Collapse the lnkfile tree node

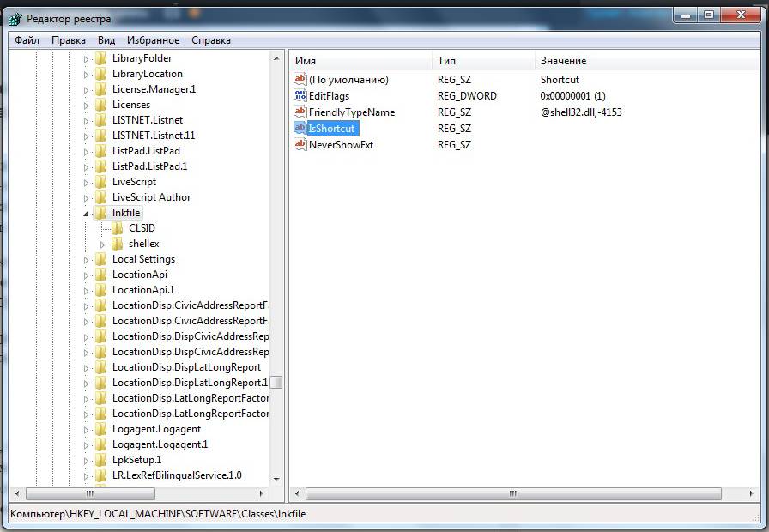[x=86, y=213]
